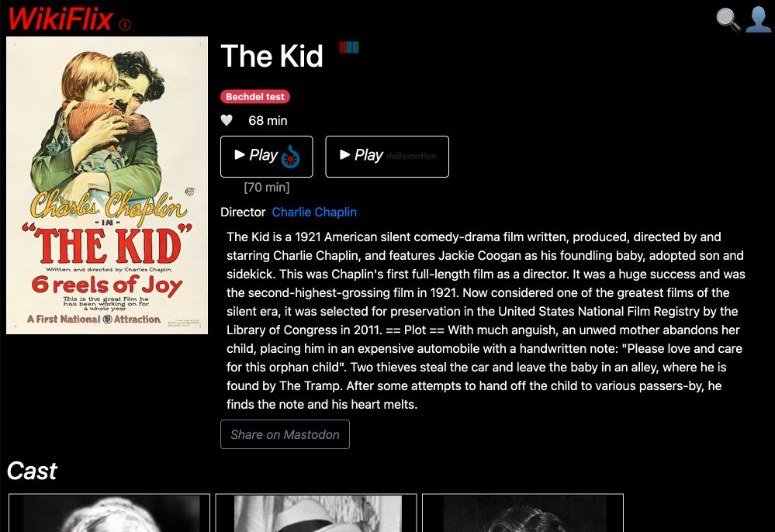Expand the [70 min] runtime detail
The width and height of the screenshot is (775, 532).
[267, 187]
